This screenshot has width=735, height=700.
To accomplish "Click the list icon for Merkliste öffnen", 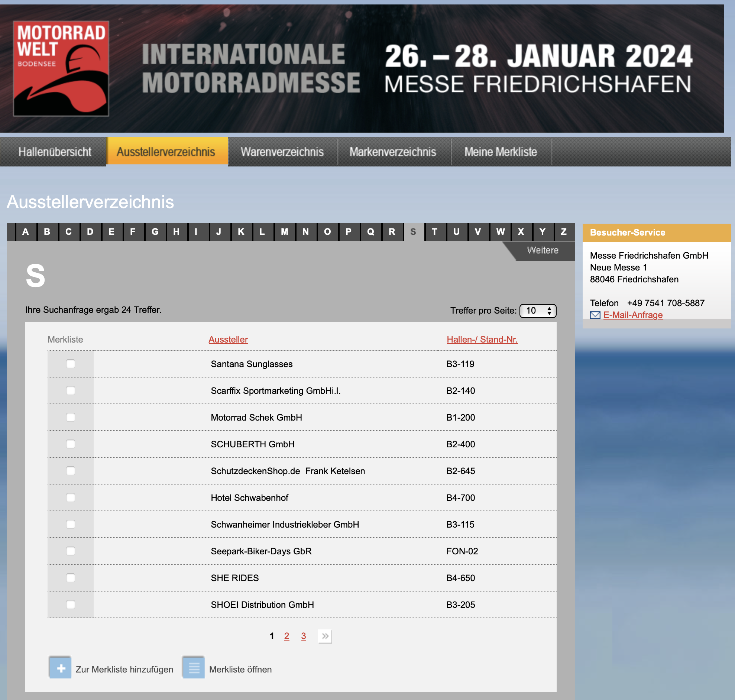I will point(194,668).
